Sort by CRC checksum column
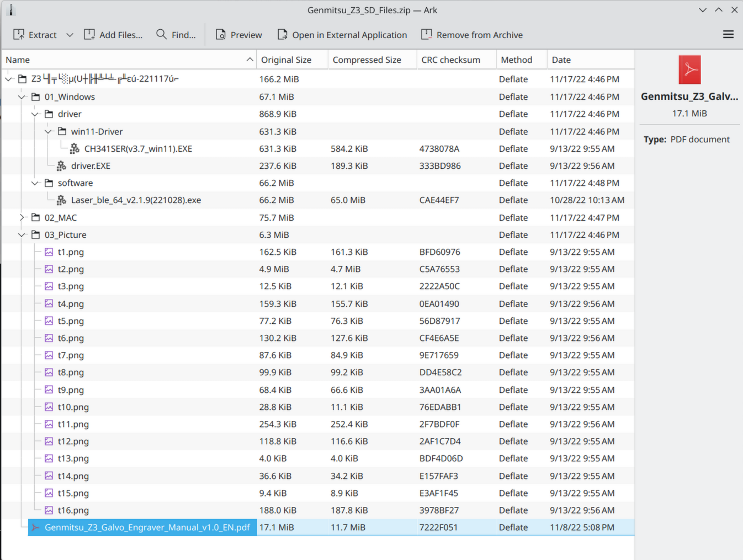 click(x=457, y=60)
